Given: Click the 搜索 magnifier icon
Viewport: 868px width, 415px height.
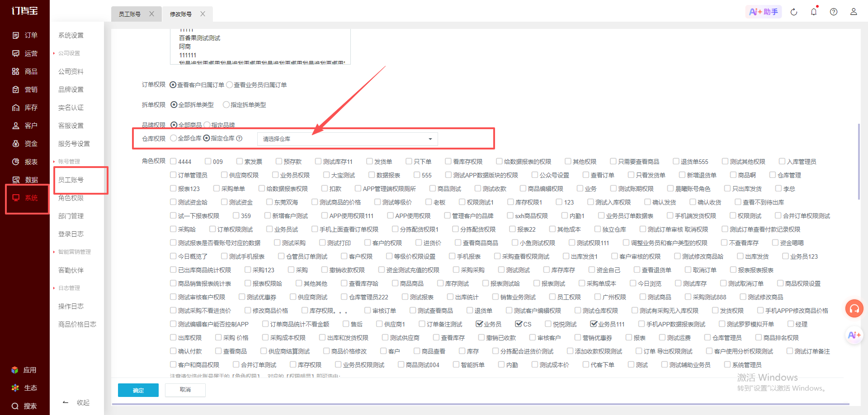Looking at the screenshot, I should 15,406.
